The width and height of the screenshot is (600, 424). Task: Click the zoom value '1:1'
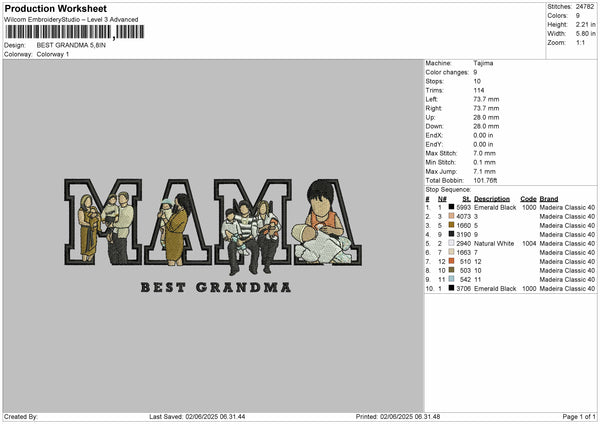pyautogui.click(x=580, y=42)
